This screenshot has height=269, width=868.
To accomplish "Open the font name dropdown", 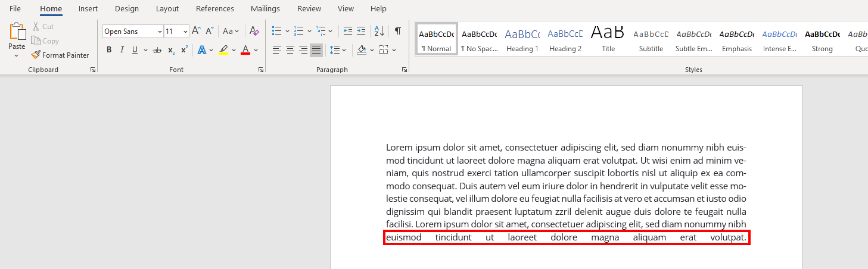I will click(160, 32).
